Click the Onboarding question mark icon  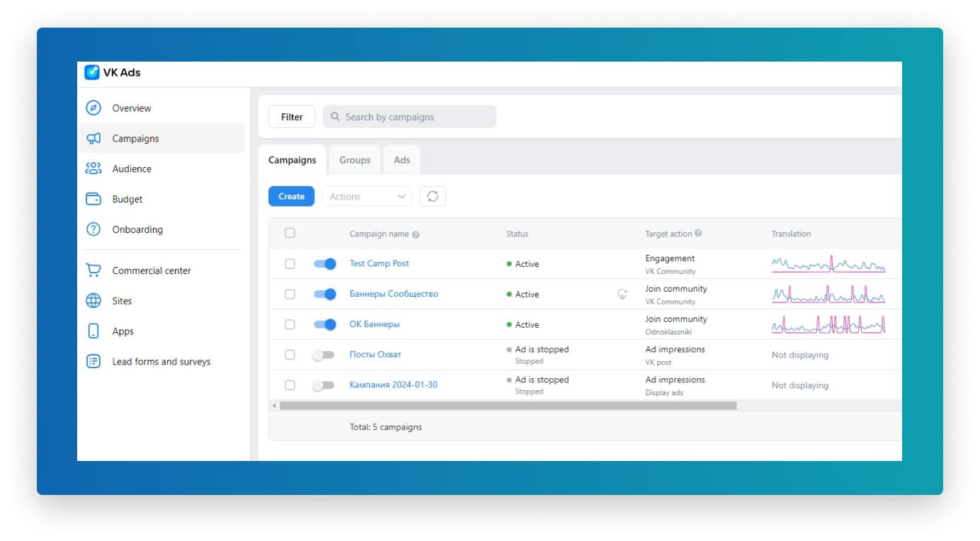point(93,230)
